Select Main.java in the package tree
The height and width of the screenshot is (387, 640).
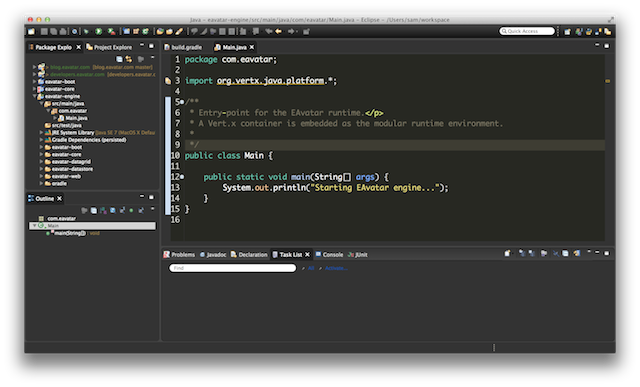click(76, 118)
